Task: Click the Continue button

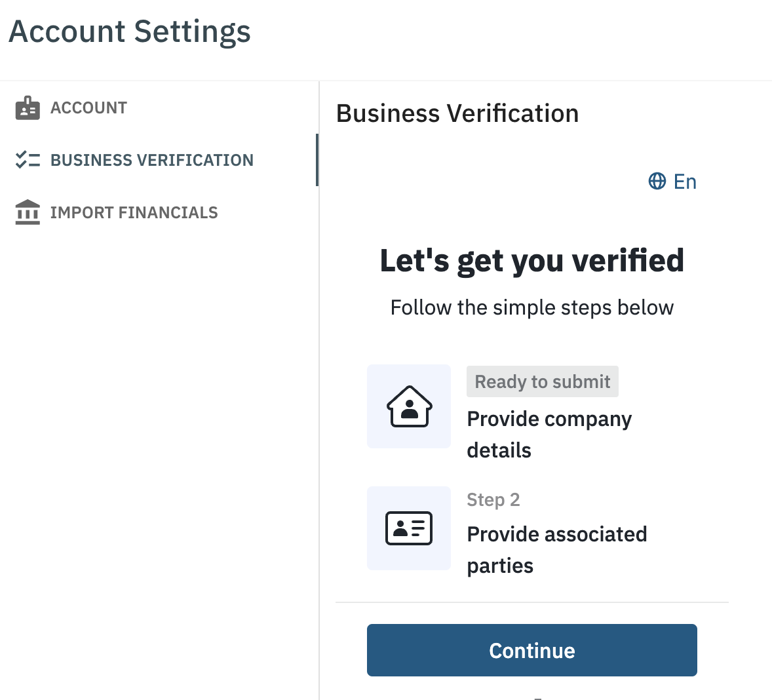Action: click(x=531, y=650)
